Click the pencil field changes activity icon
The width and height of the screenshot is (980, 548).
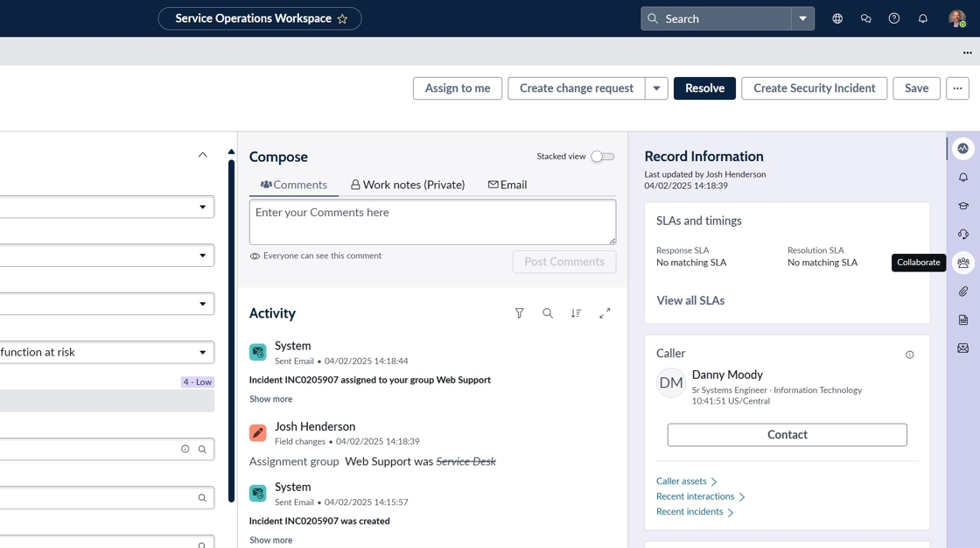[x=257, y=433]
